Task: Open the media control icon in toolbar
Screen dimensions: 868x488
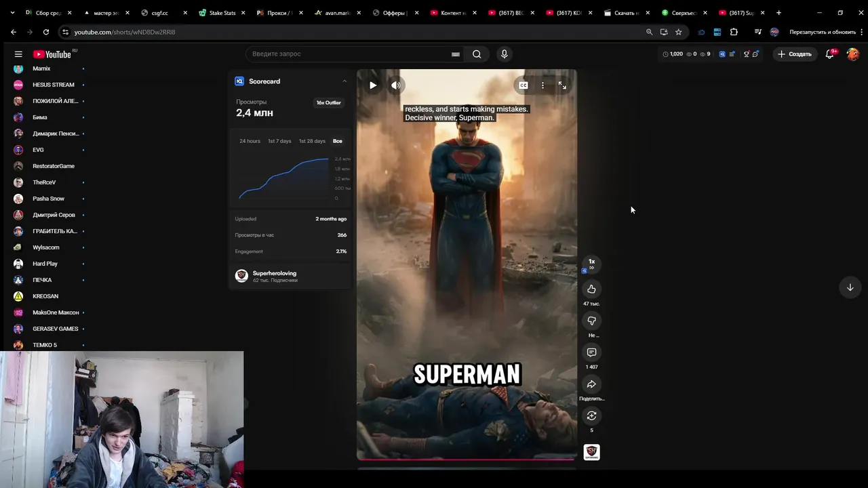Action: tap(758, 32)
